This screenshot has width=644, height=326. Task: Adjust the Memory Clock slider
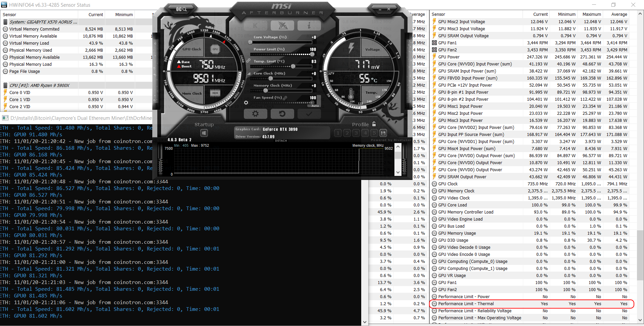(281, 91)
